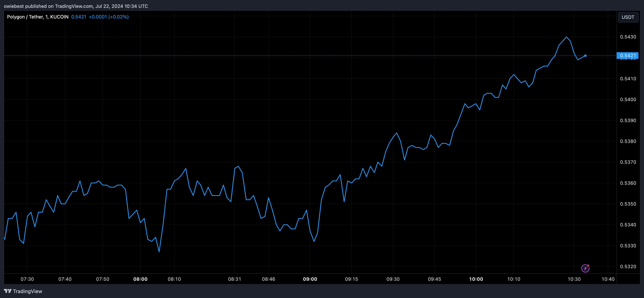Click the 10:40 time axis label
This screenshot has width=644, height=298.
point(608,279)
